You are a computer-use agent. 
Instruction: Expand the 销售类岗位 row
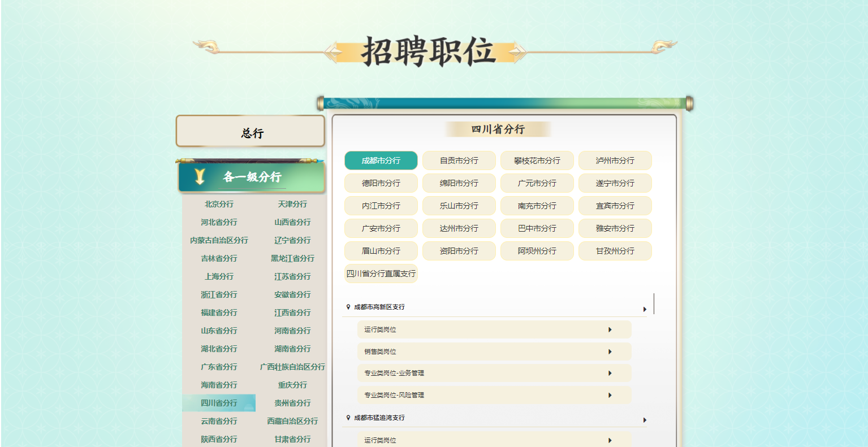click(494, 351)
